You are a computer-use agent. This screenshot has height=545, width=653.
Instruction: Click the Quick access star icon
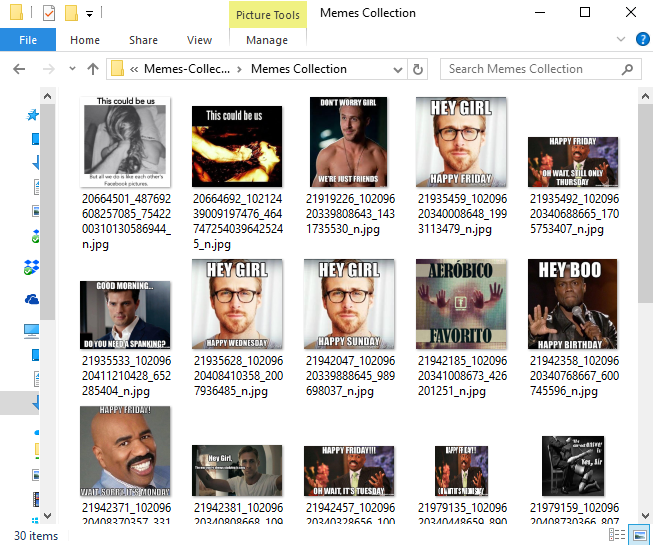coord(32,115)
